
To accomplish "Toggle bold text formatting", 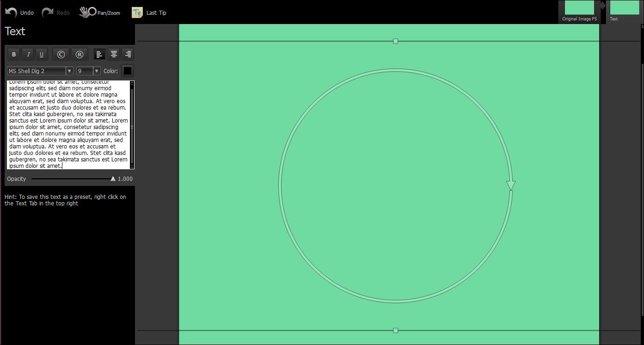I will (14, 55).
